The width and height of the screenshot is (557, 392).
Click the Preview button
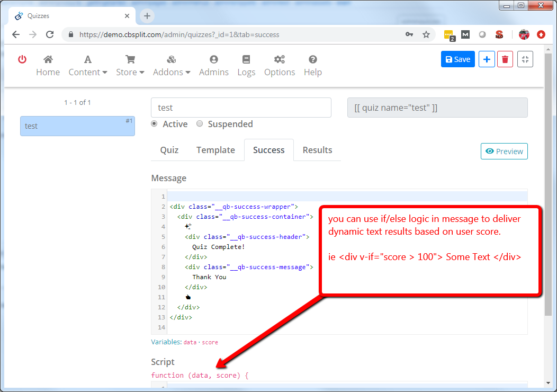pos(504,152)
